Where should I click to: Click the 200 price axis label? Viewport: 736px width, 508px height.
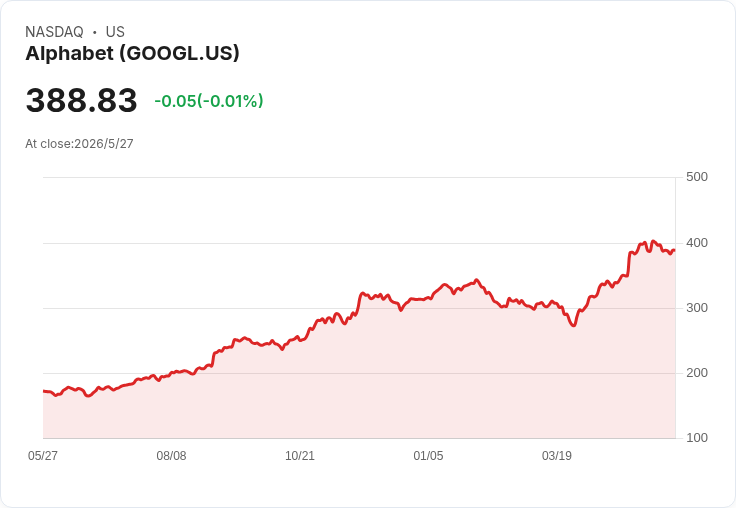tap(697, 373)
